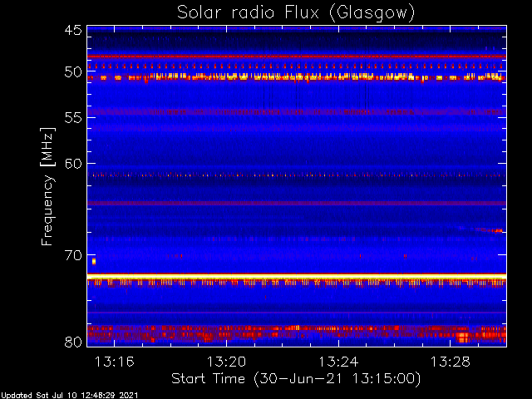
Task: Click the '45' frequency tick label
Action: pyautogui.click(x=73, y=30)
